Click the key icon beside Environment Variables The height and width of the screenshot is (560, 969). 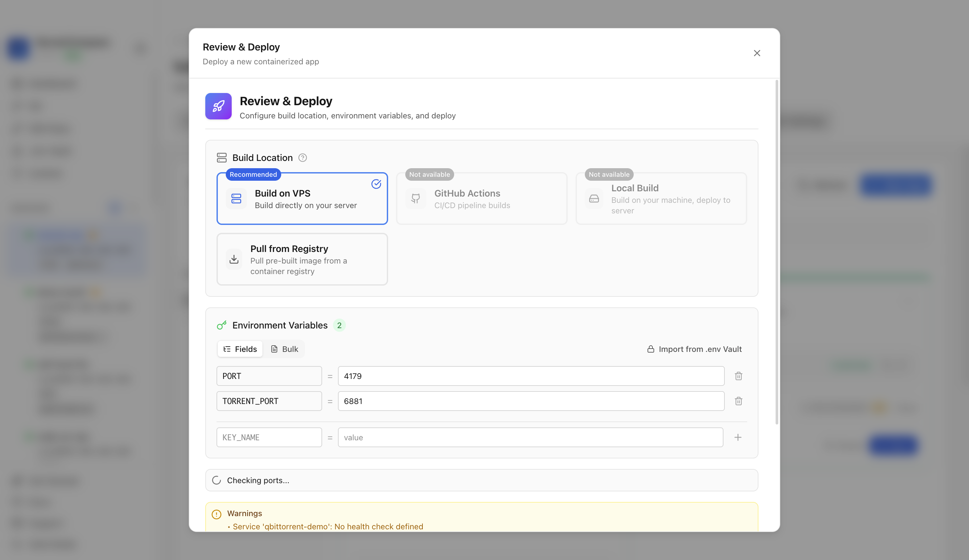coord(222,325)
